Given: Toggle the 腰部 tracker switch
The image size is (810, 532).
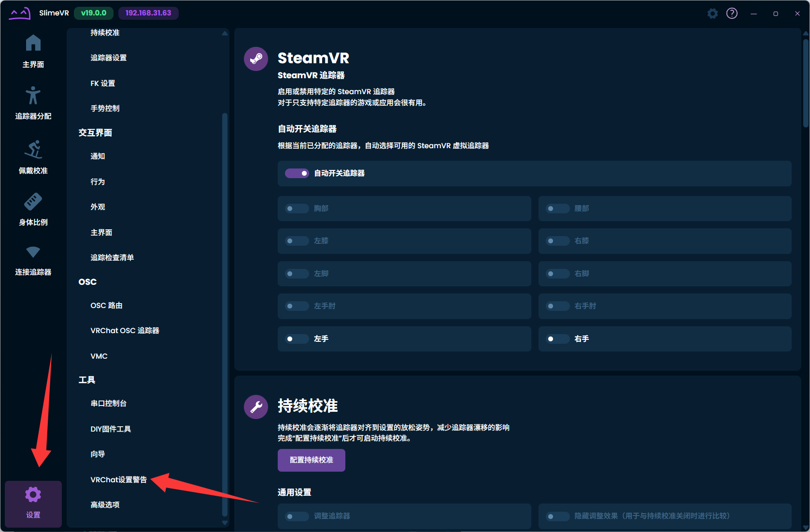Looking at the screenshot, I should coord(558,209).
